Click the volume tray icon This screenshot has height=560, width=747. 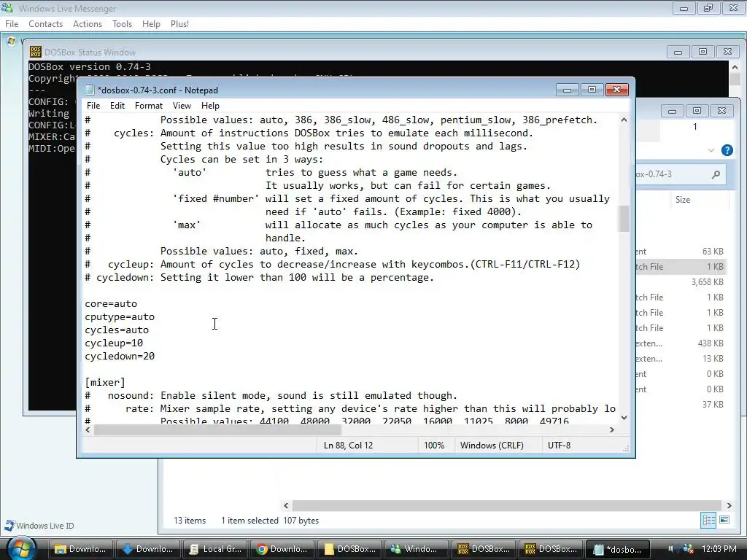coord(672,548)
